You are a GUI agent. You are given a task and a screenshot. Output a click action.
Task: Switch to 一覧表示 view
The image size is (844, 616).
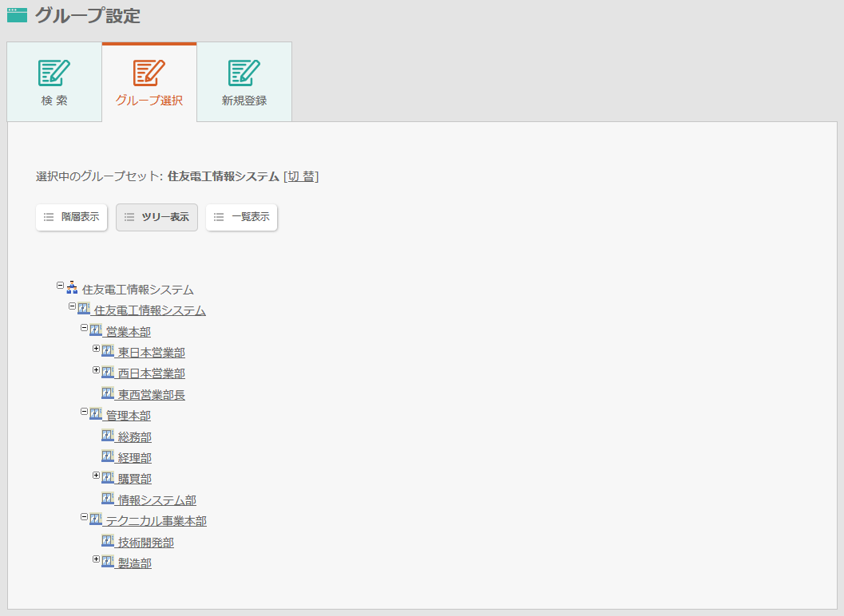pyautogui.click(x=242, y=217)
